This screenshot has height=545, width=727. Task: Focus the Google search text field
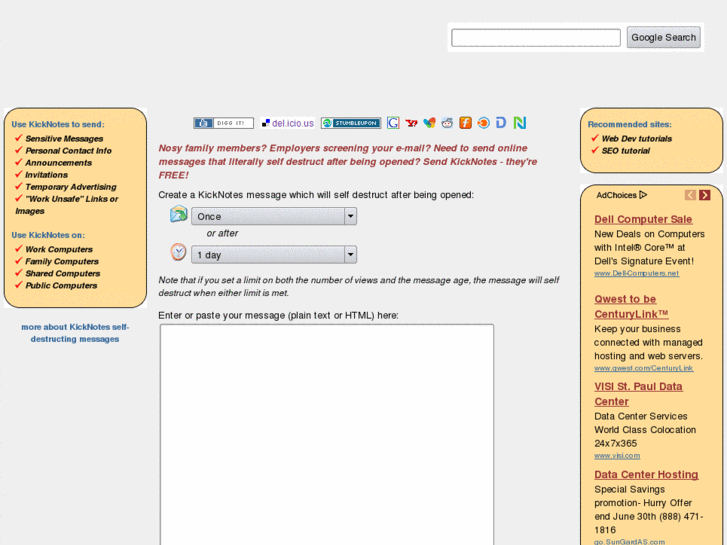[x=536, y=38]
